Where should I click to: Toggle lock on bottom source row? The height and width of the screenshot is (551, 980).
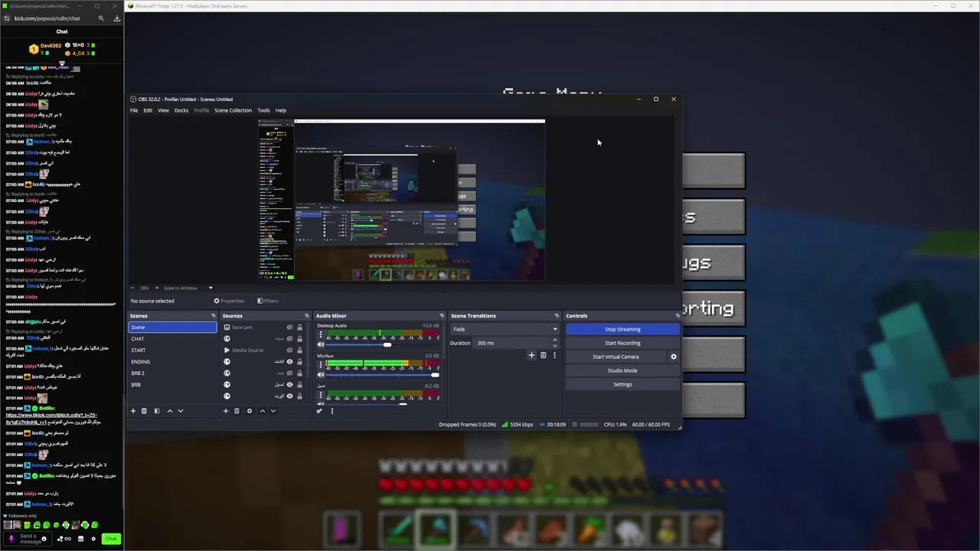pyautogui.click(x=299, y=396)
